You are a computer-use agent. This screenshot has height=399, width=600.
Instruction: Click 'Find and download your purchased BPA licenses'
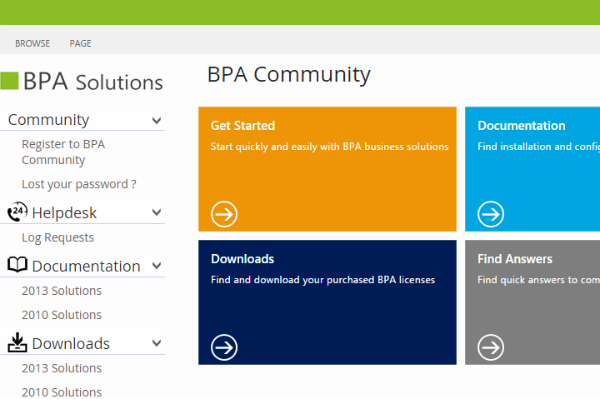pos(323,280)
